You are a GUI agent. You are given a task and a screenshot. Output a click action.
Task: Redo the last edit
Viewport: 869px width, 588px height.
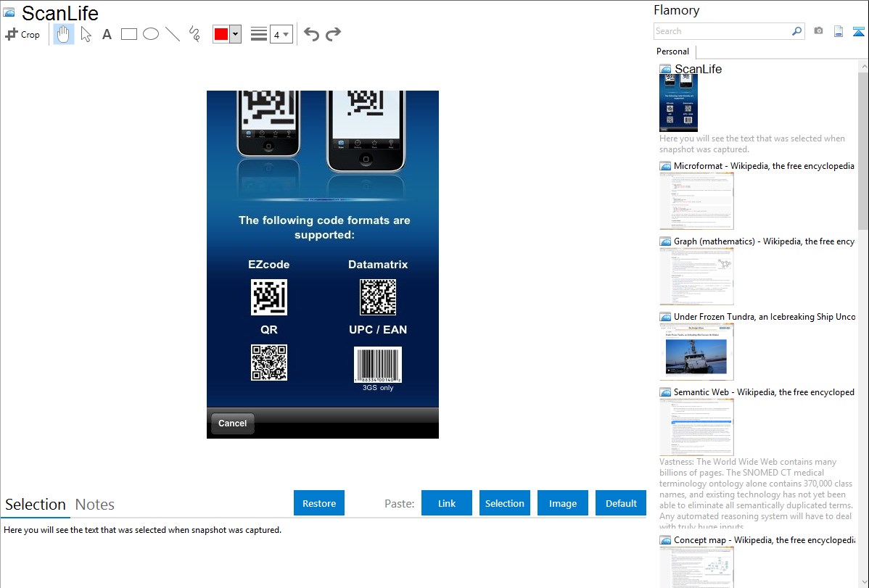click(333, 34)
